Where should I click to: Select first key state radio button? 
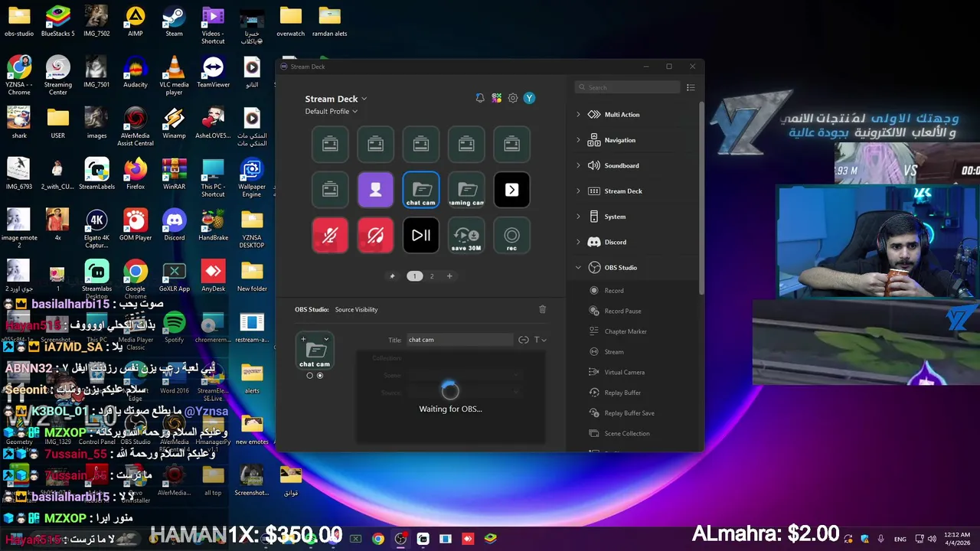coord(309,376)
